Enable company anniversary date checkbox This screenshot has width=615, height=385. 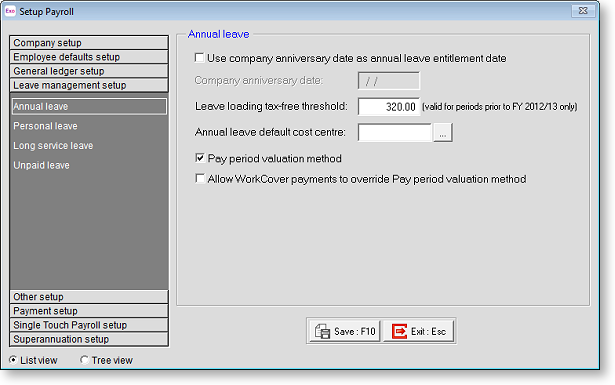[x=199, y=58]
